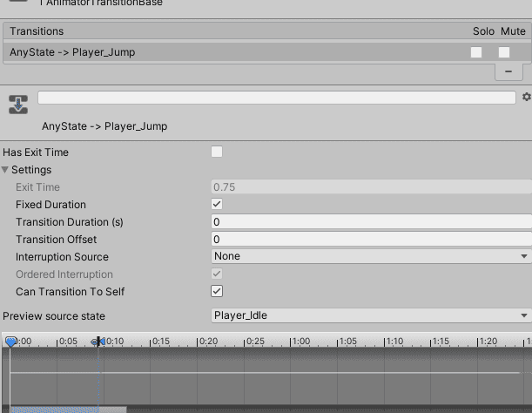Click the transition arrow icon beside name field
The image size is (532, 413).
[17, 105]
